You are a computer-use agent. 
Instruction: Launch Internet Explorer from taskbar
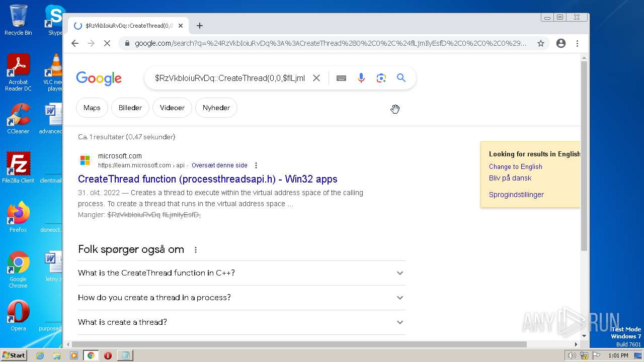pyautogui.click(x=40, y=355)
